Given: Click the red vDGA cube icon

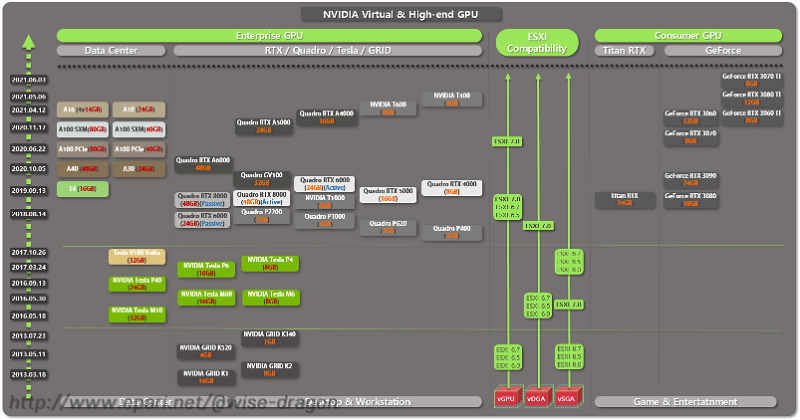Looking at the screenshot, I should pos(538,396).
